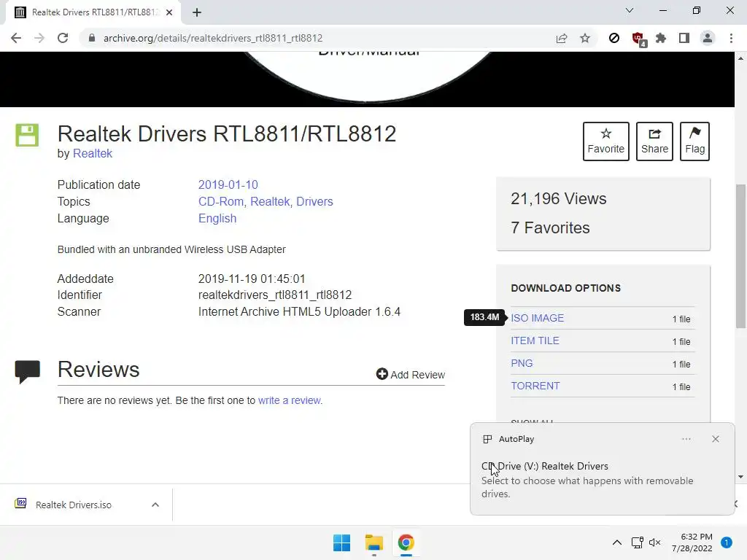Toggle the browser side panel

[684, 38]
